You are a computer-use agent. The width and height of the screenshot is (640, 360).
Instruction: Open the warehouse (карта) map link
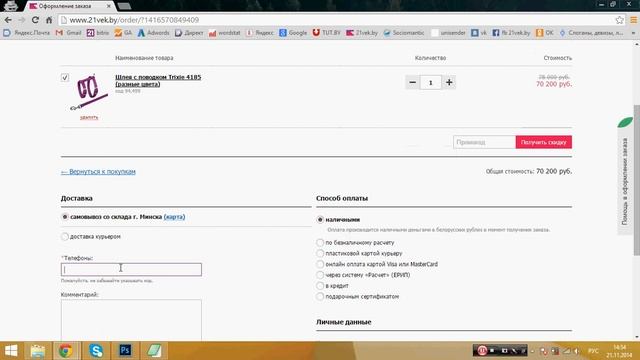point(174,217)
